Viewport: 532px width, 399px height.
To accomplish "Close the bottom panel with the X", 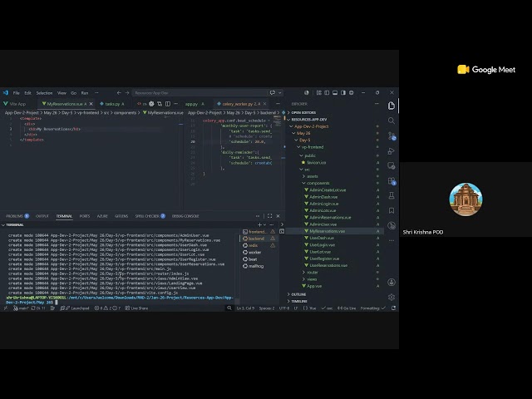I will (278, 216).
